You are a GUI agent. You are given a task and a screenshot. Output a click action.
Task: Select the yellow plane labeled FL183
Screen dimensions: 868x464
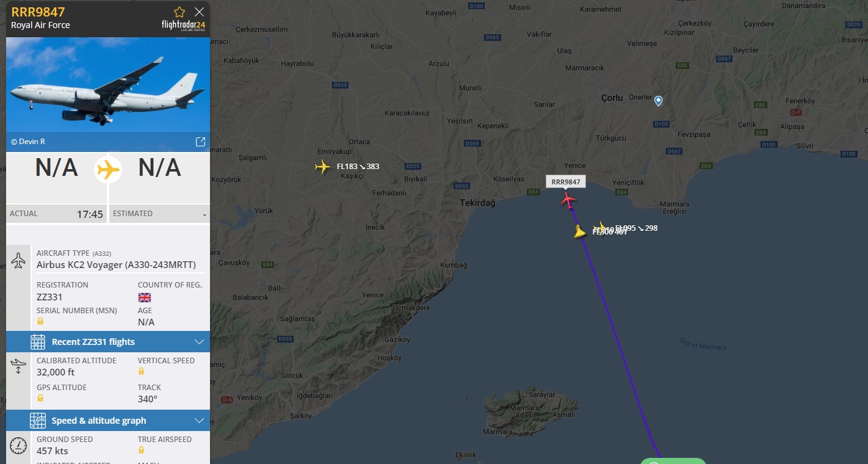pos(322,166)
